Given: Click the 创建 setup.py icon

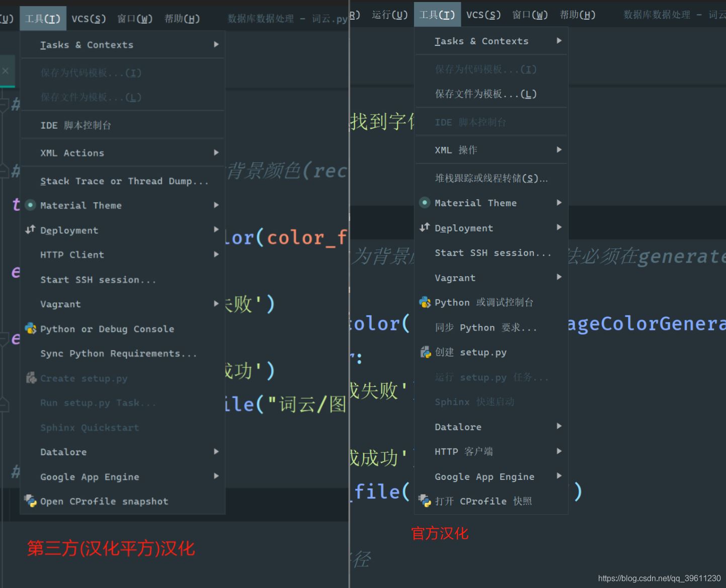Looking at the screenshot, I should tap(425, 352).
